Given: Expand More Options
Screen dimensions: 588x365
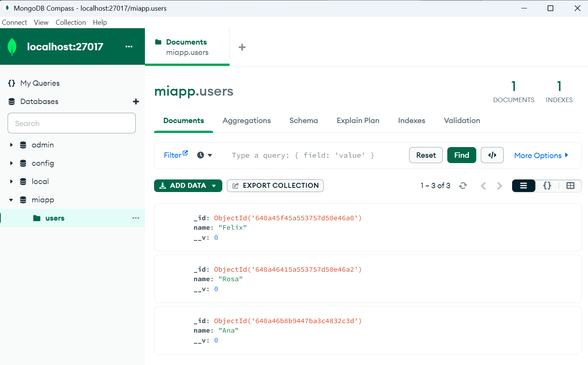Looking at the screenshot, I should pos(541,155).
